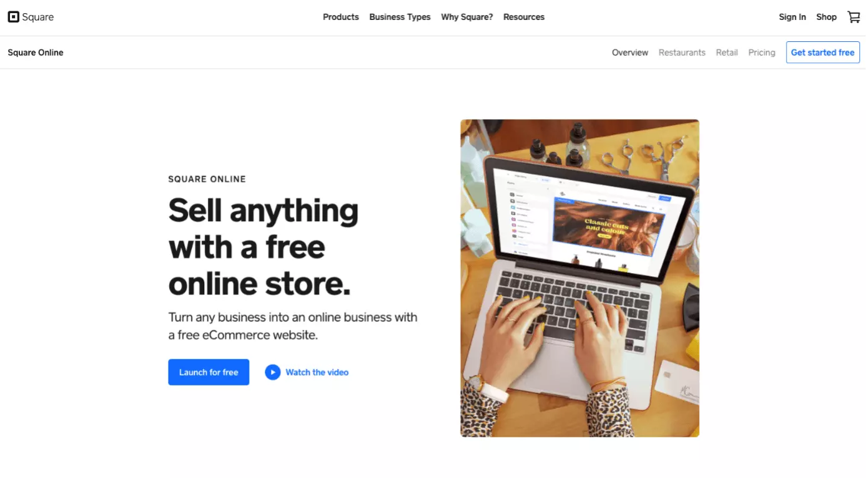Switch to the Restaurants tab
The height and width of the screenshot is (481, 868).
pos(682,52)
